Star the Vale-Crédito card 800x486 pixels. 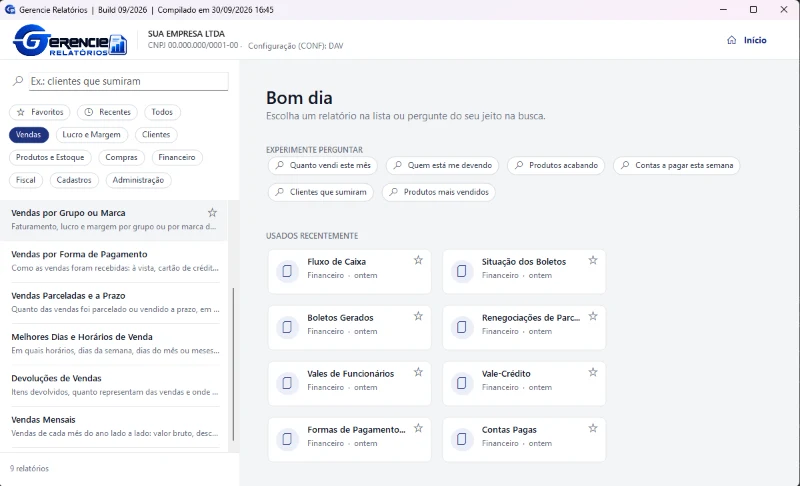(593, 372)
